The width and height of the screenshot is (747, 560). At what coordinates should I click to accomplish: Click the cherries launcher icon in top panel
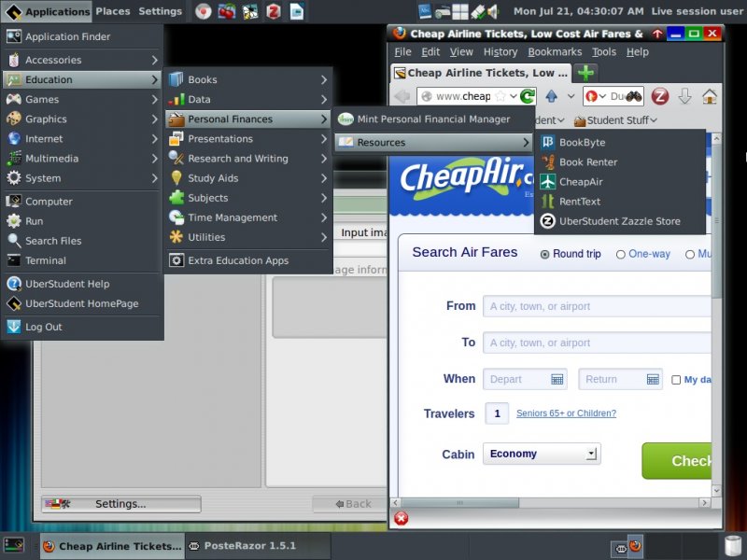pyautogui.click(x=226, y=11)
